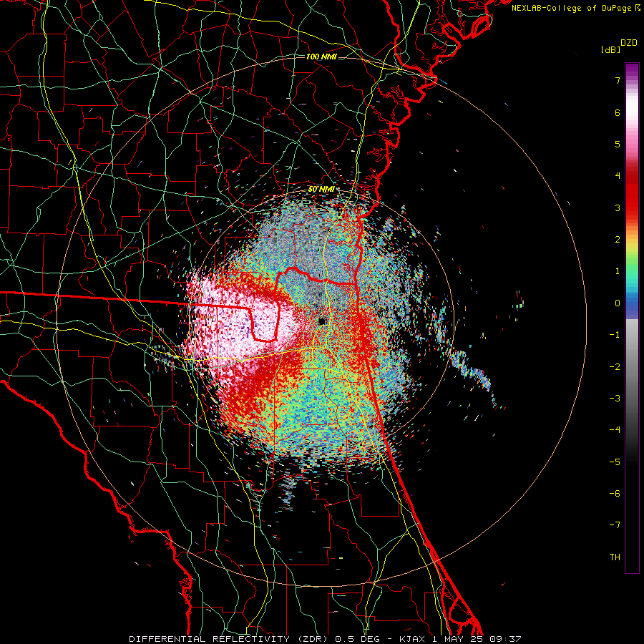Click the TH threshold label on scale
Viewport: 644px width, 644px height.
[x=615, y=557]
